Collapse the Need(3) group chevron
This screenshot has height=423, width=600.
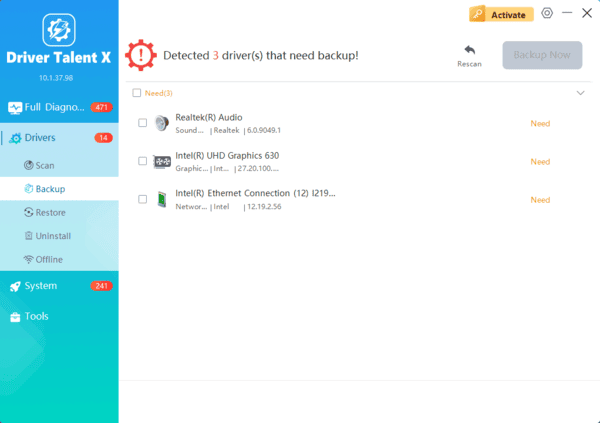tap(580, 93)
